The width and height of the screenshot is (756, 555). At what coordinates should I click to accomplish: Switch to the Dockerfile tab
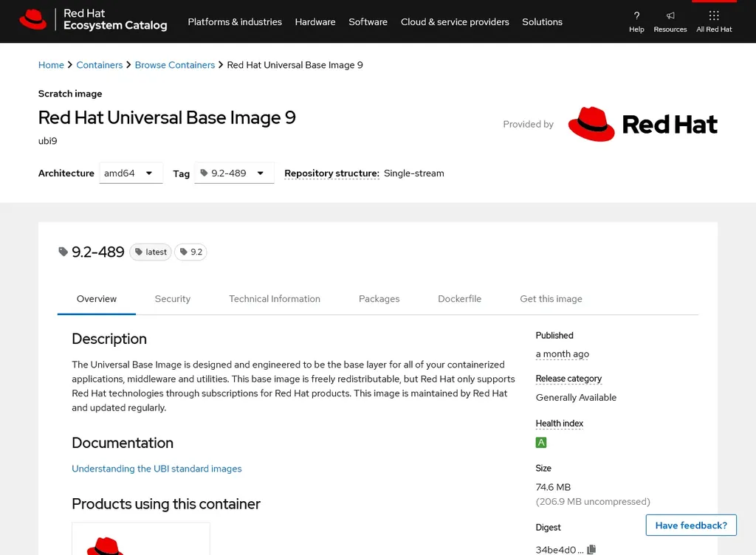click(x=459, y=299)
